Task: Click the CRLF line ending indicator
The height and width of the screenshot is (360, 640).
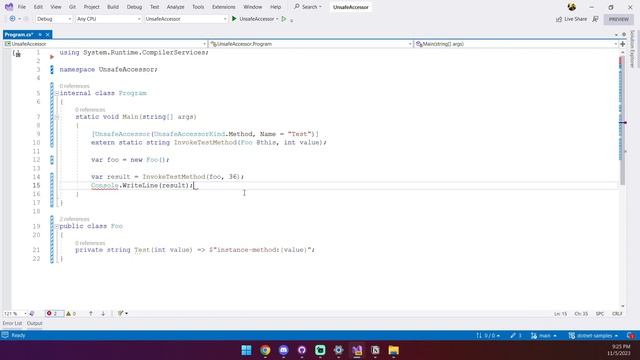Action: (x=617, y=313)
